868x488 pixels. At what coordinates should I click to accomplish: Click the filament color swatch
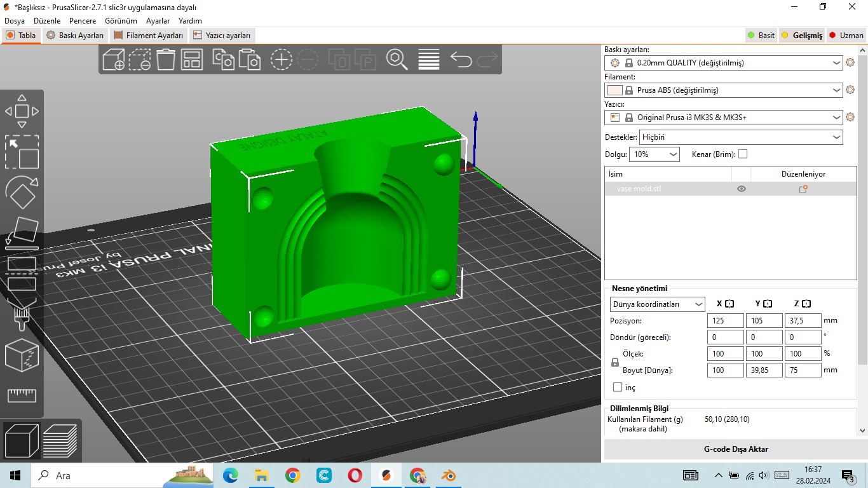pyautogui.click(x=614, y=90)
